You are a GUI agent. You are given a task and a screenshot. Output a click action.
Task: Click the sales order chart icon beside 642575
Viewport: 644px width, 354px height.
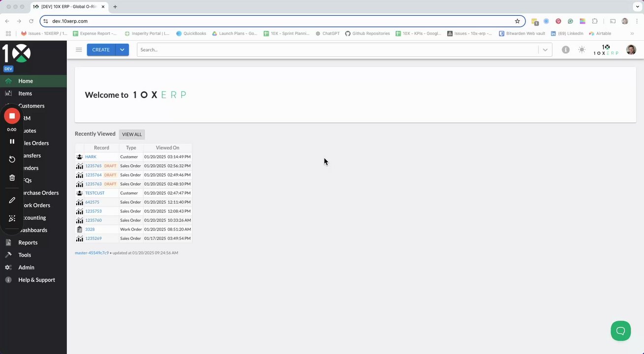[x=80, y=202]
